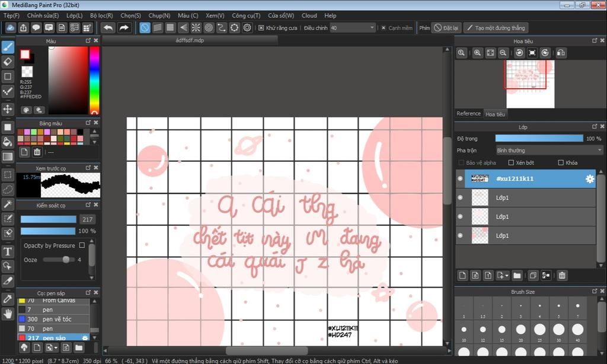Undock the Bảng màu palette panel
This screenshot has width=607, height=364.
[x=88, y=123]
